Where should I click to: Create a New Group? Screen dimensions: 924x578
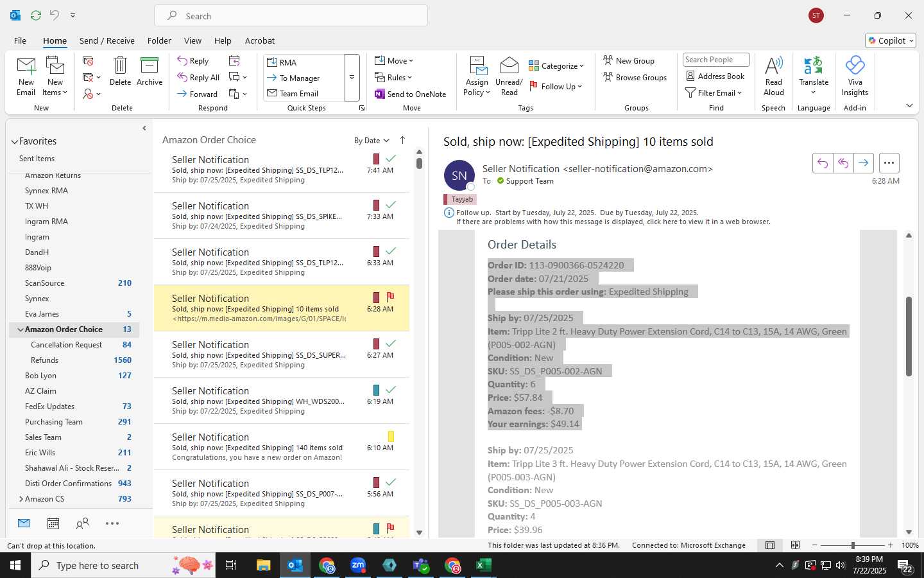coord(629,61)
